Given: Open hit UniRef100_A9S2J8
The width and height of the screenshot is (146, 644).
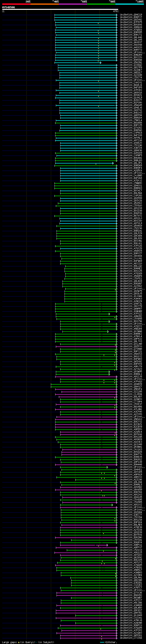Looking at the screenshot, I should click(131, 376).
